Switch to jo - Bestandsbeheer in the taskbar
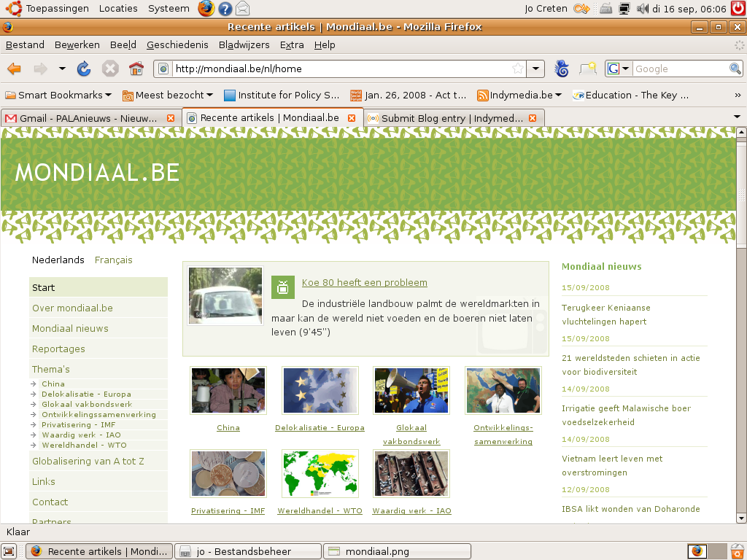This screenshot has width=747, height=560. (x=248, y=551)
